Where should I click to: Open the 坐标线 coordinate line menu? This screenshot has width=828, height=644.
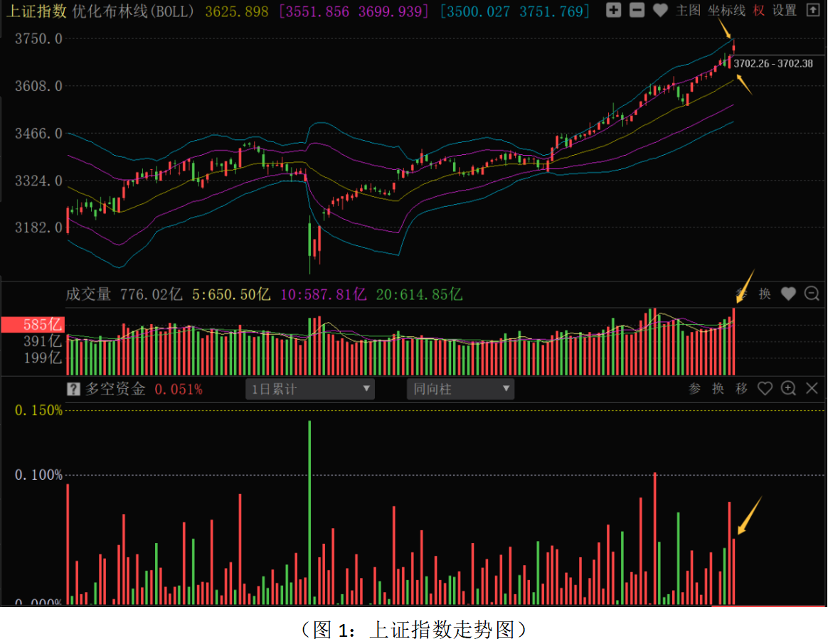click(x=726, y=11)
